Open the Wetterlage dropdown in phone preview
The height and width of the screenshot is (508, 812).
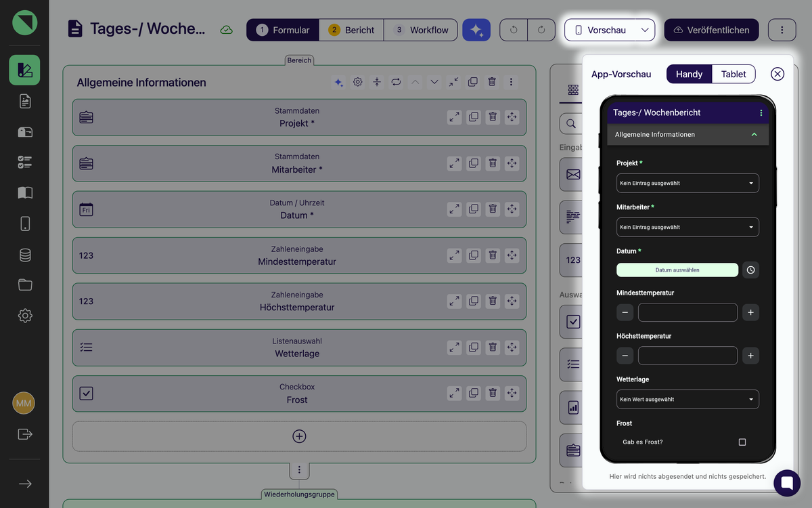pyautogui.click(x=687, y=399)
